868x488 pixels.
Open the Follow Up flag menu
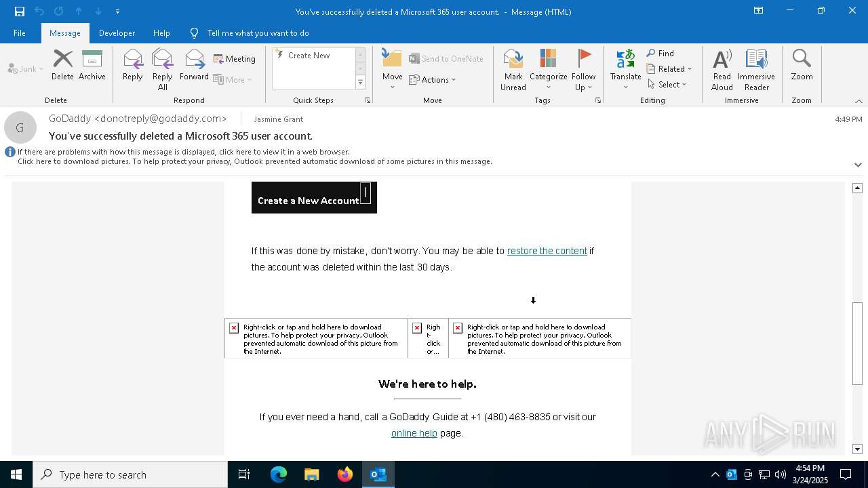(583, 70)
